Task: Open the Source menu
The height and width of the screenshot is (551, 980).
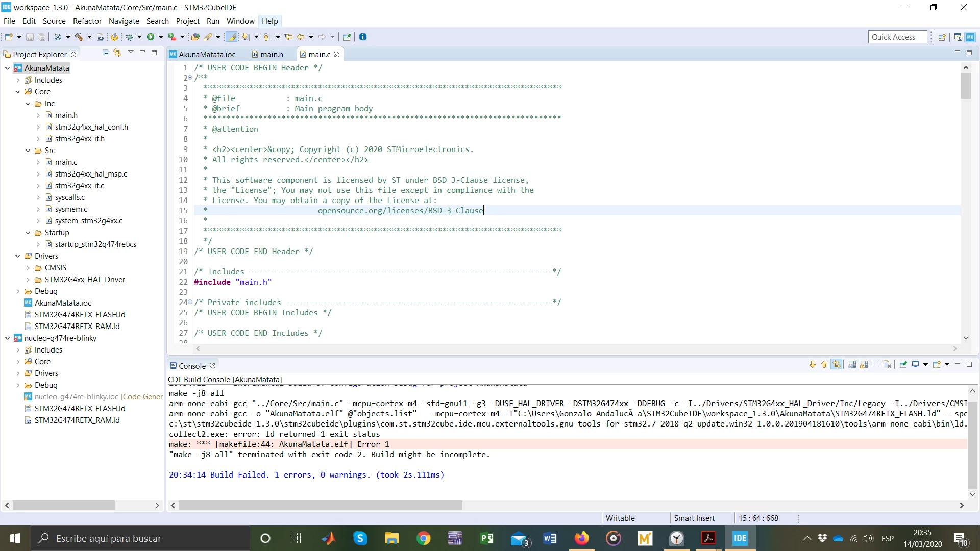Action: [54, 21]
